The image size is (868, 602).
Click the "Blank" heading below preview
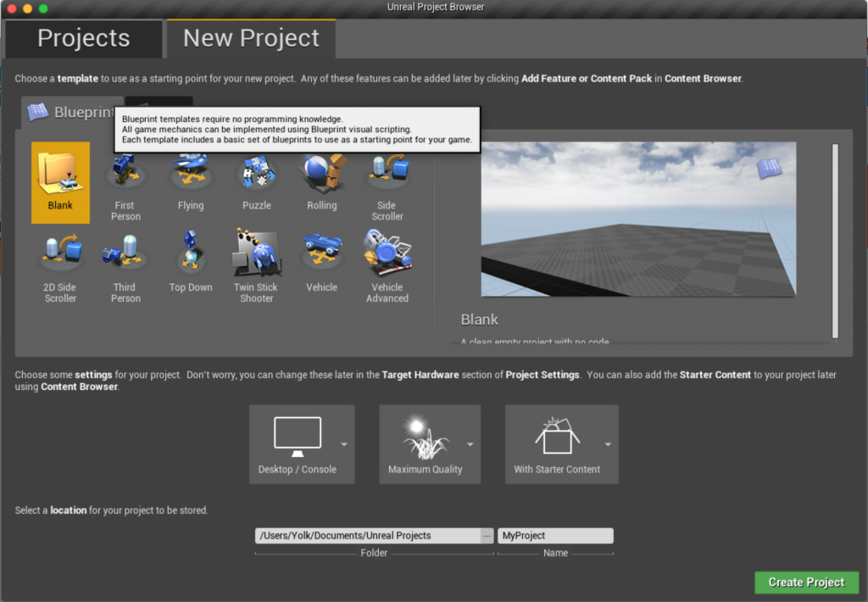pyautogui.click(x=480, y=320)
